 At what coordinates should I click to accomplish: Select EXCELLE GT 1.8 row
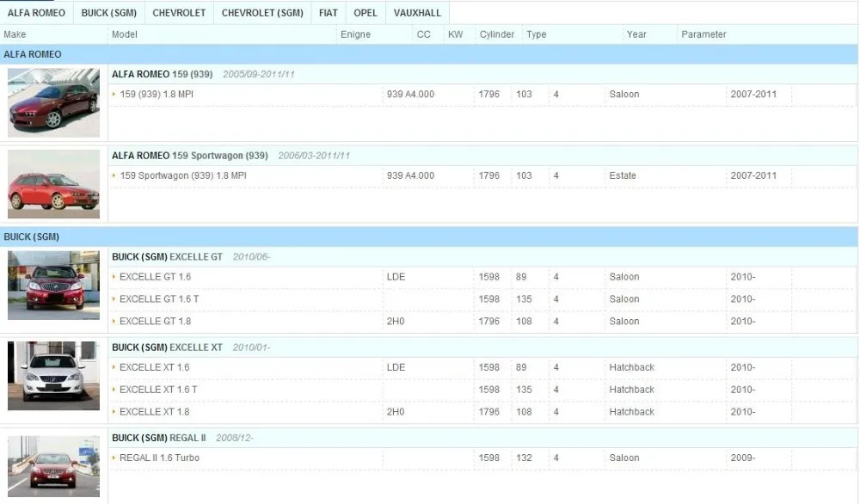pos(482,322)
